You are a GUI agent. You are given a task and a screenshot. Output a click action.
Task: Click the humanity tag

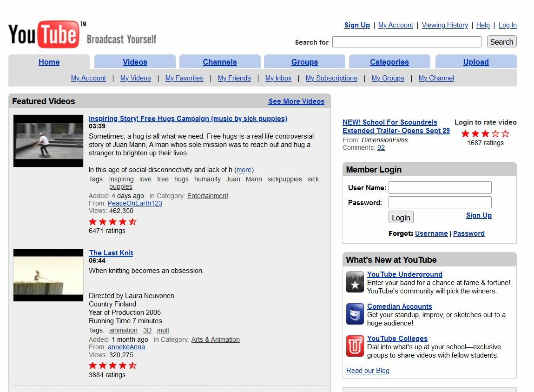(207, 179)
